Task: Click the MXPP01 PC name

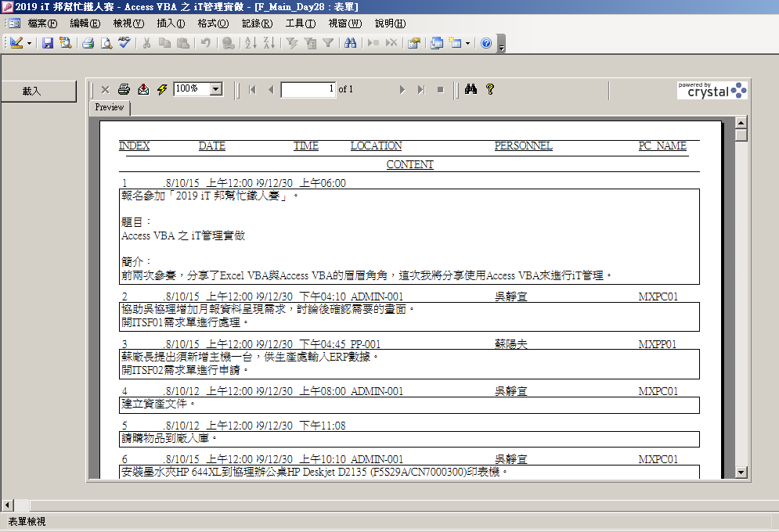Action: pyautogui.click(x=658, y=344)
